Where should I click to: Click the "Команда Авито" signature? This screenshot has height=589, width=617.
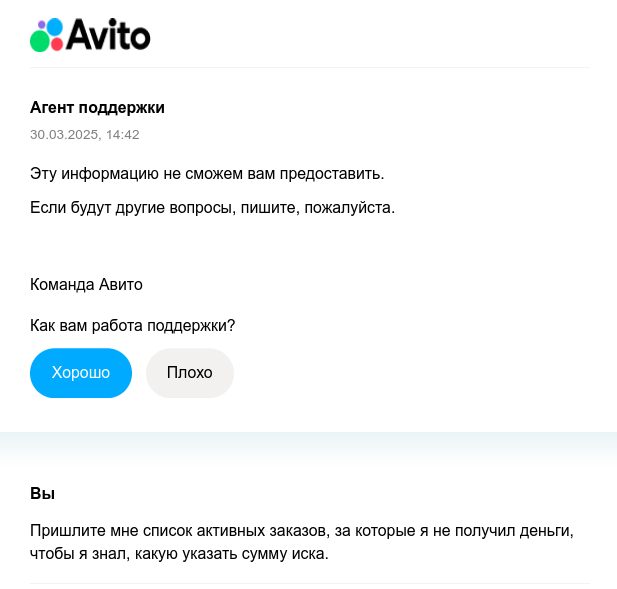(x=86, y=285)
